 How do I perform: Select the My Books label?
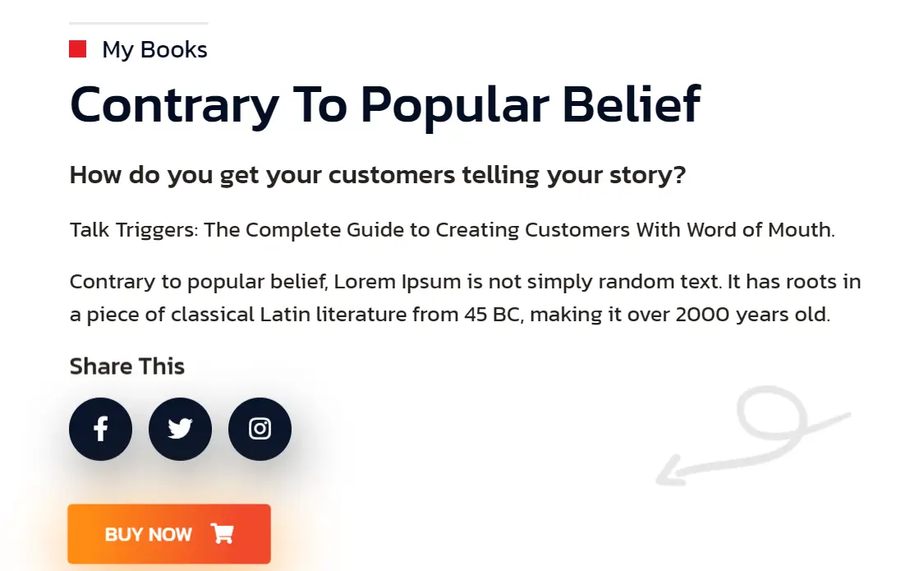[x=155, y=50]
